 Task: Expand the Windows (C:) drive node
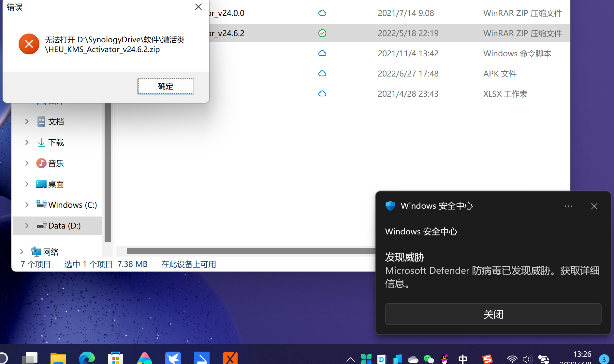click(27, 205)
